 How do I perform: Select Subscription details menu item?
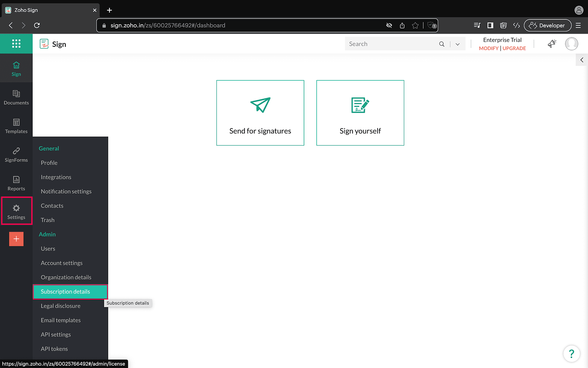[70, 292]
